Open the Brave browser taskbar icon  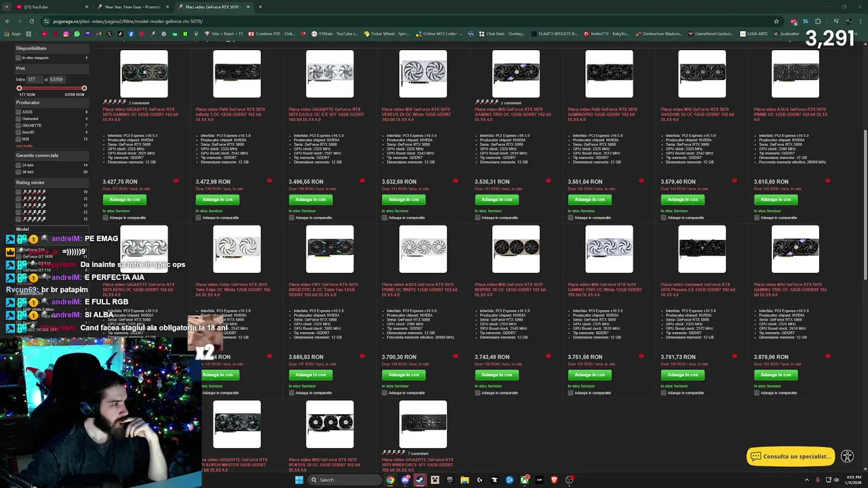coord(554,480)
